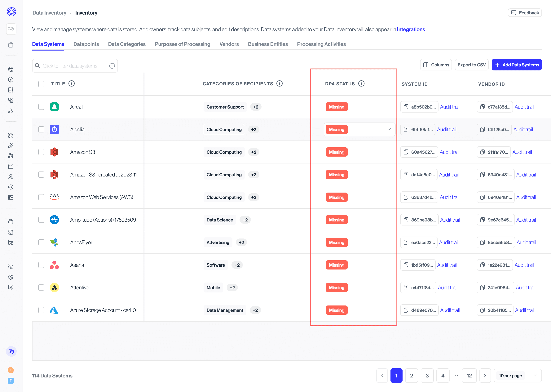Viewport: 551px width, 392px height.
Task: Click the Asana logo icon
Action: pyautogui.click(x=54, y=265)
